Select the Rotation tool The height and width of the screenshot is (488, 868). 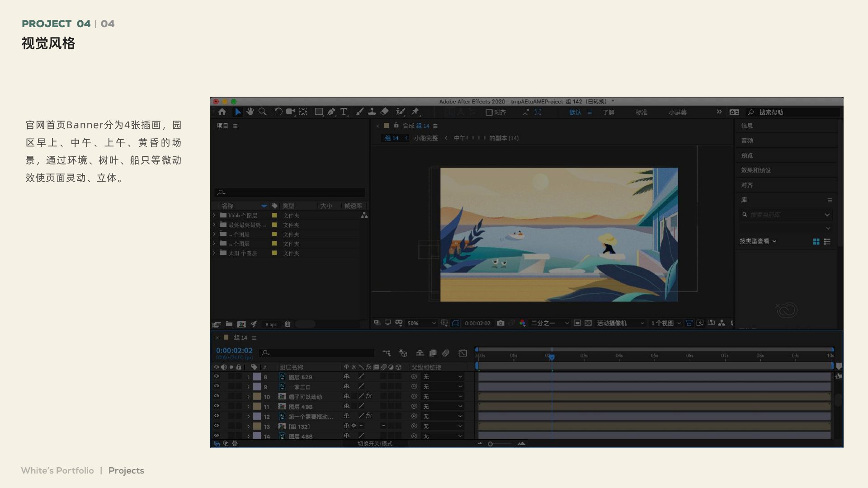[278, 112]
